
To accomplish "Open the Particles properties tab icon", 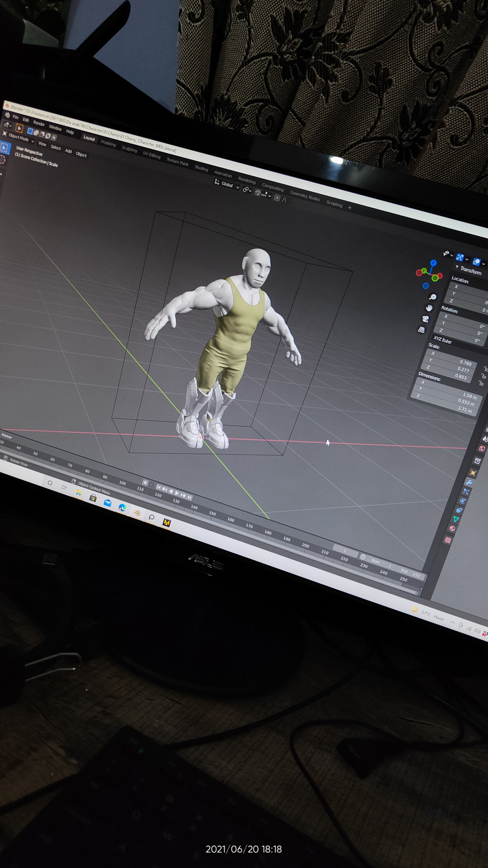I will point(466,492).
